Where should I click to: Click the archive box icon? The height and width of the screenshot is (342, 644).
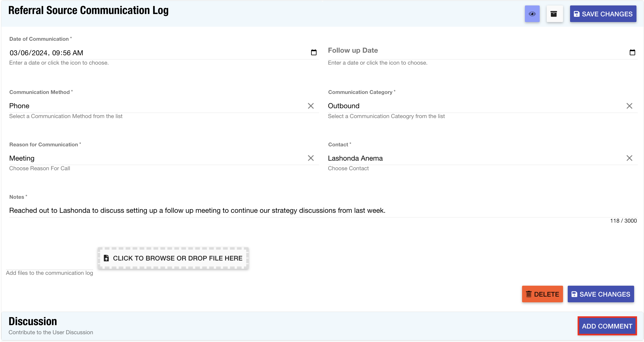[554, 14]
